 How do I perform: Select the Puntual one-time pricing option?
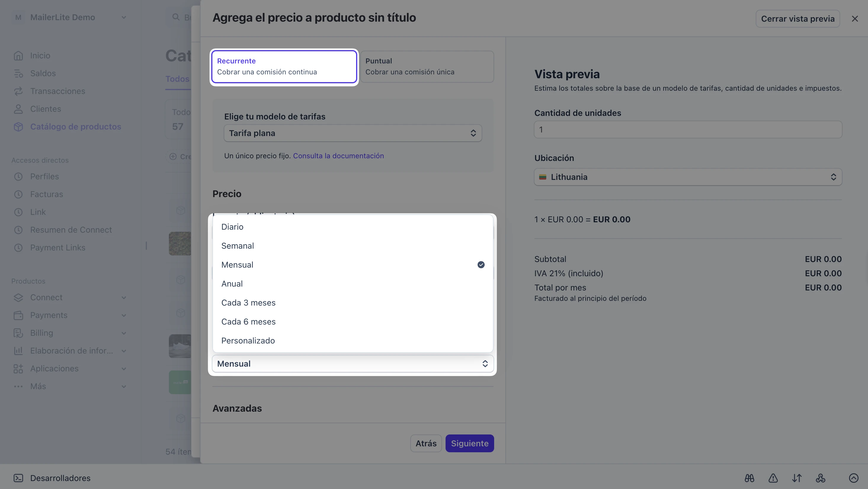click(427, 67)
